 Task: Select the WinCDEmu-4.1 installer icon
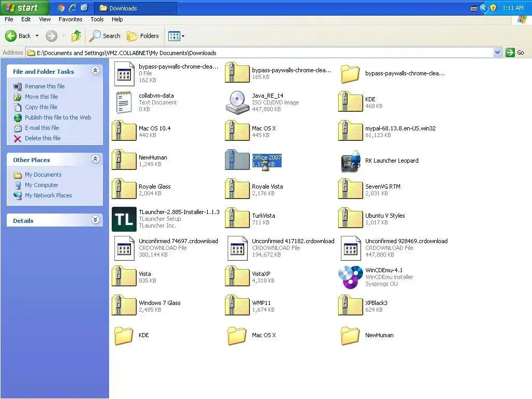point(351,277)
